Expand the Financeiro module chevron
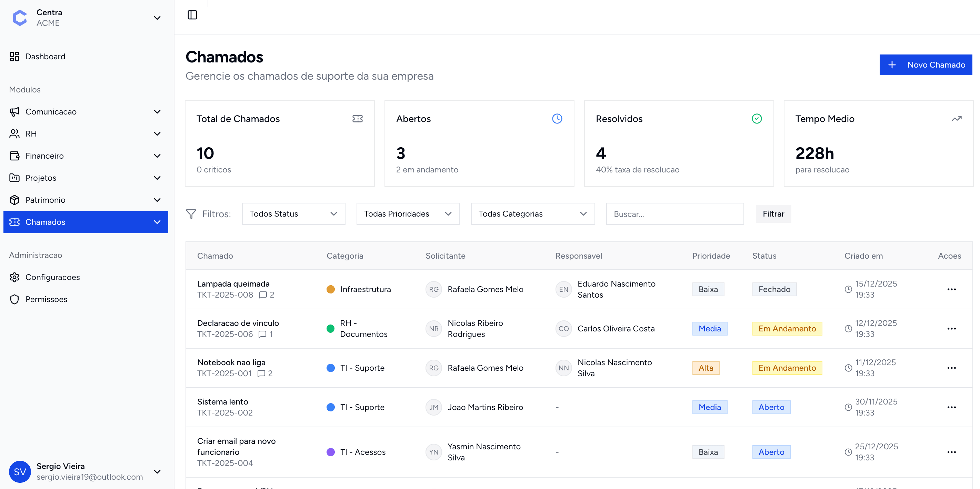 tap(157, 156)
